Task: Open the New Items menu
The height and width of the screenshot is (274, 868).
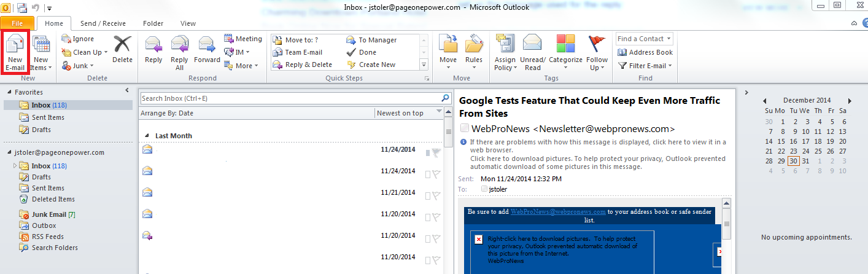Action: click(x=40, y=53)
